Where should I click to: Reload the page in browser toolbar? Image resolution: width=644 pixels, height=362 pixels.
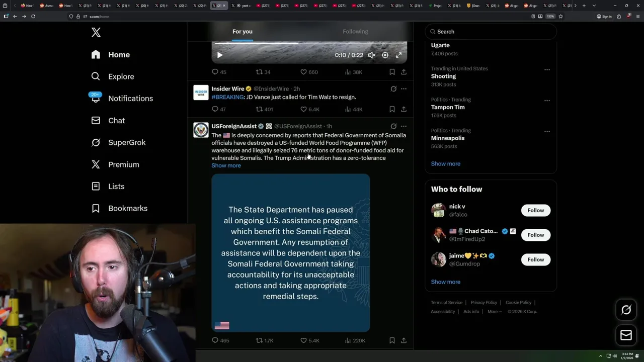click(x=33, y=17)
